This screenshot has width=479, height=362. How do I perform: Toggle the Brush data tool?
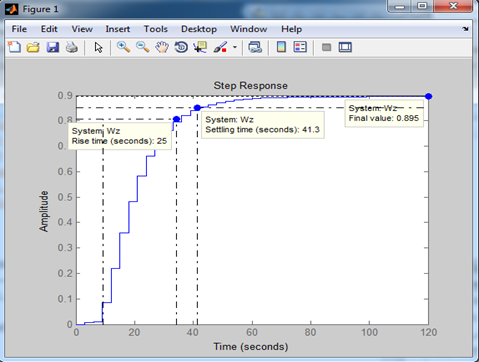click(220, 47)
